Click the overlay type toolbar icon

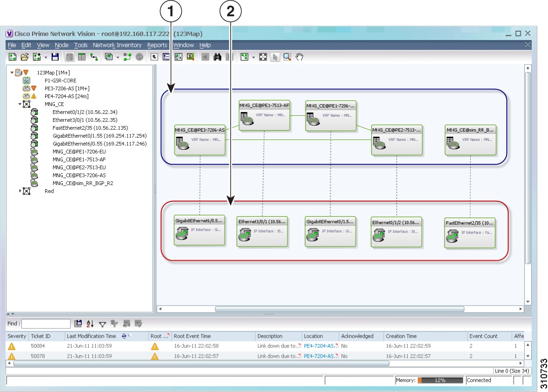[109, 57]
